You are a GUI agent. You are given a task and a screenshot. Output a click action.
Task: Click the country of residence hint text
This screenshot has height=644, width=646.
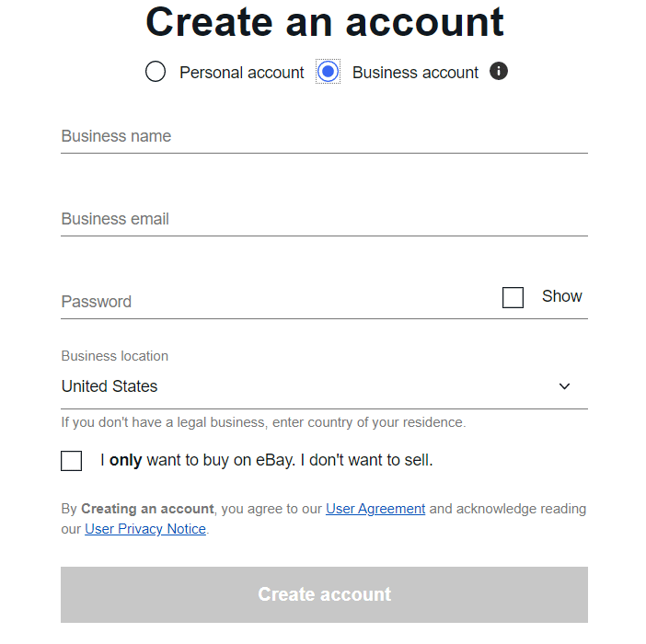(264, 422)
